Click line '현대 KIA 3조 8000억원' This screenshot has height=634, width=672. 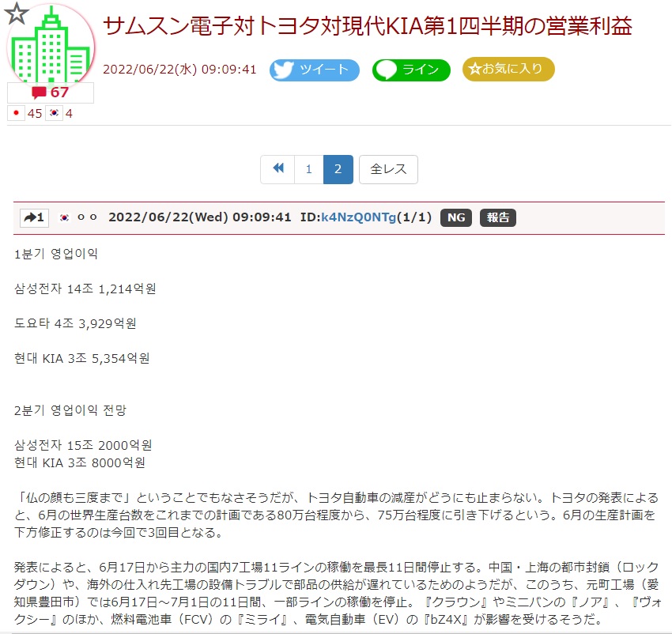click(80, 462)
